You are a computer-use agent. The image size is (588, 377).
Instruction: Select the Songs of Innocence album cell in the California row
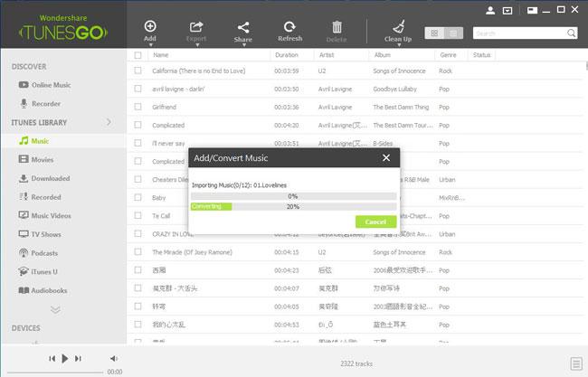pos(399,71)
